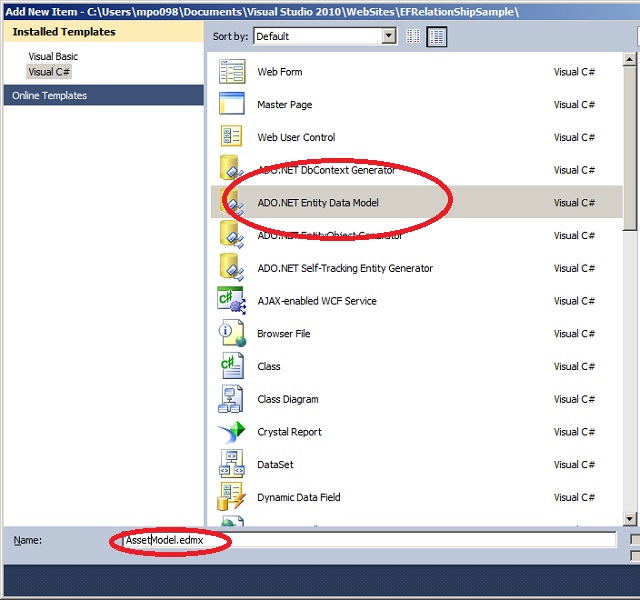Select Visual C# under Installed Templates

[49, 72]
